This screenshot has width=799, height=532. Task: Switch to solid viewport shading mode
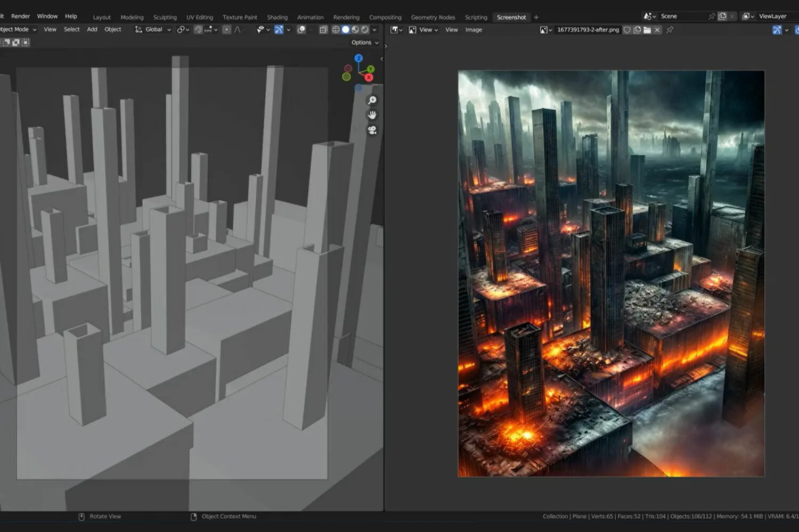point(345,30)
